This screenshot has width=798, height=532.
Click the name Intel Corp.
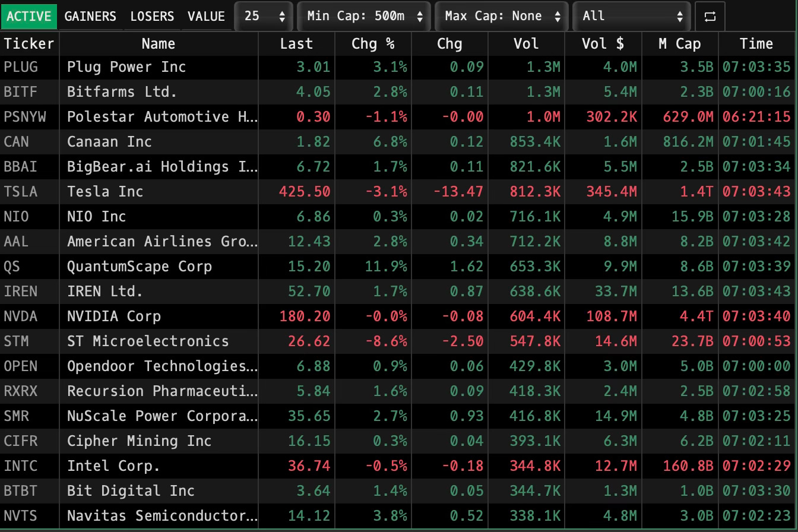114,466
